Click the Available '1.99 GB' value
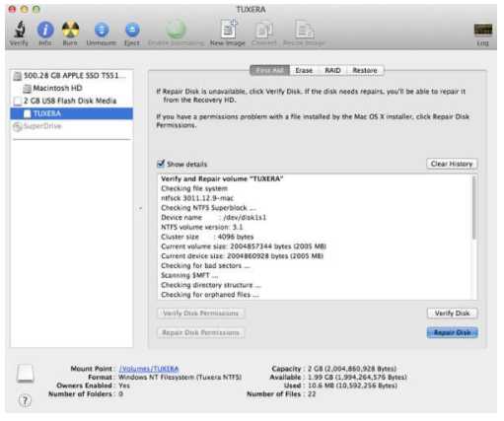Viewport: 504px width, 421px height. coord(357,377)
